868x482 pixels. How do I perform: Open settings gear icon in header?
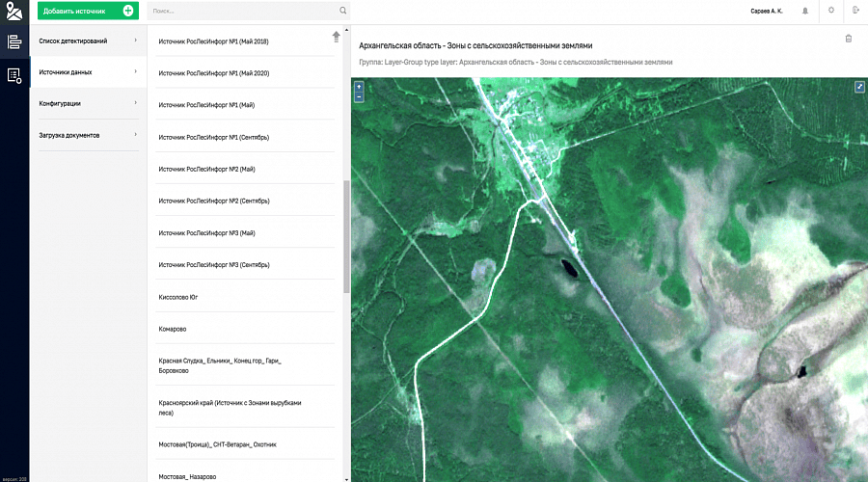[x=830, y=11]
